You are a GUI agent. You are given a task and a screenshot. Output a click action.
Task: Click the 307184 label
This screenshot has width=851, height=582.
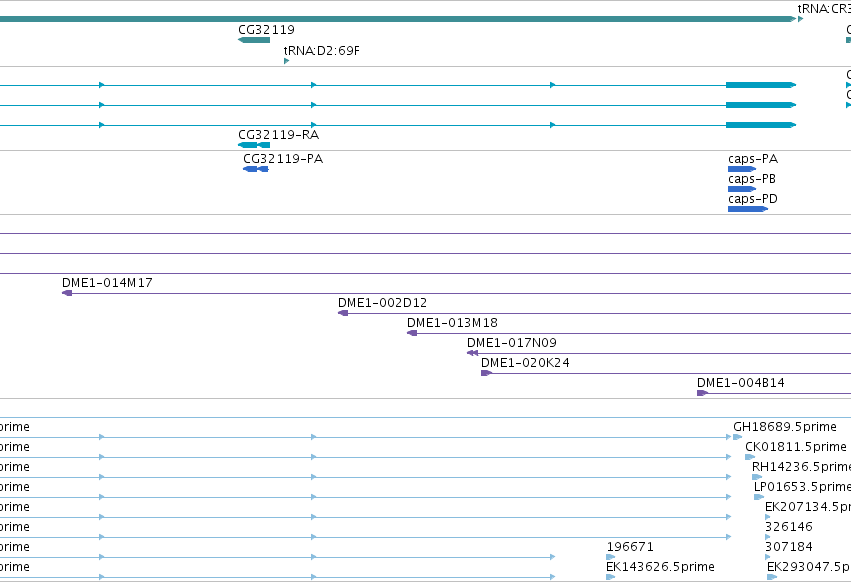click(x=789, y=547)
